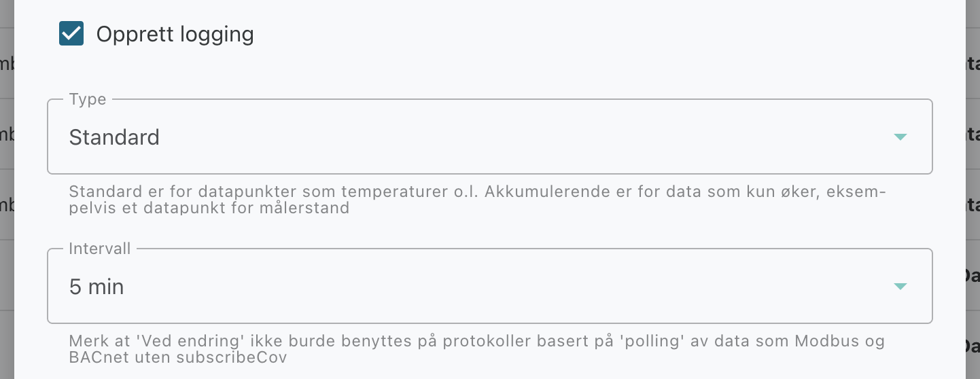Select the 'Standard' value text
Viewport: 980px width, 379px height.
coord(114,137)
